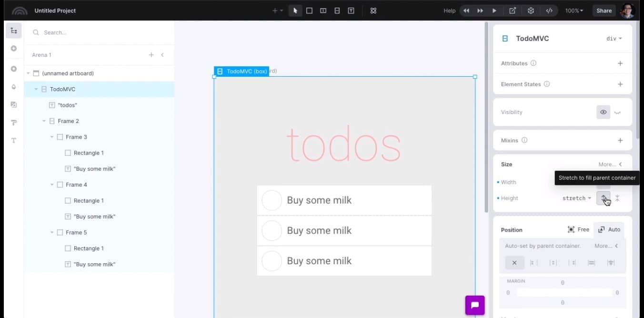Open the outline tree tab in left sidebar
Viewport: 644px width, 318px height.
(x=14, y=31)
